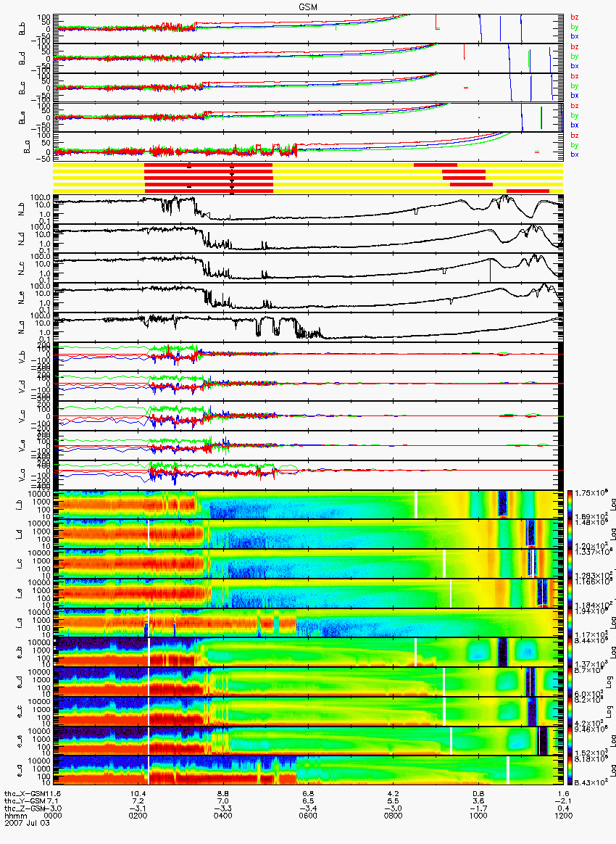Click the 1200 time tick label
616x844 pixels.
tap(563, 816)
